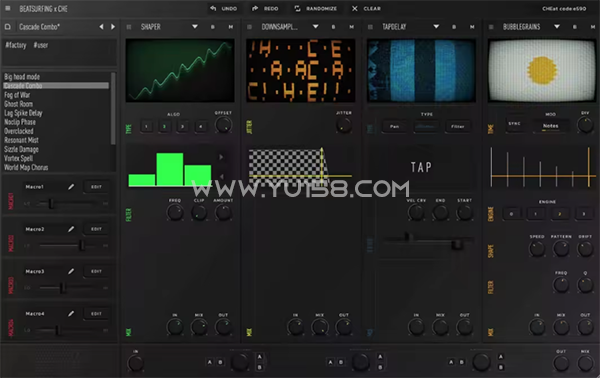Toggle SYNC in the Bubblegrains time section
600x378 pixels.
[514, 124]
